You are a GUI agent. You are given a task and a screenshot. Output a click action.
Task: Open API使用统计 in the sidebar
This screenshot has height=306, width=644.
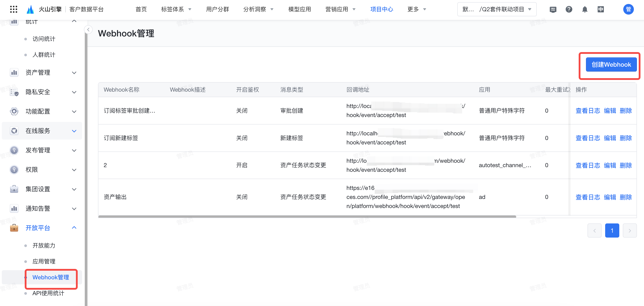[48, 293]
